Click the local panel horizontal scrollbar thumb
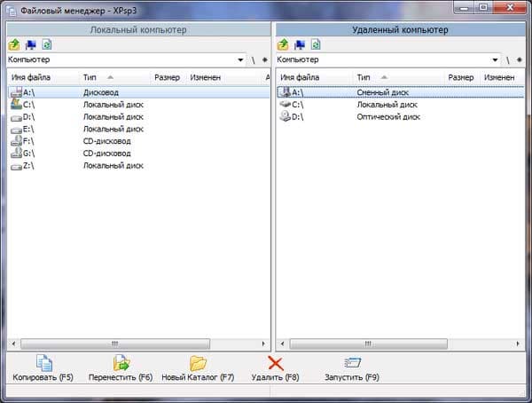Screen dimensions: 532x403 [x=115, y=344]
